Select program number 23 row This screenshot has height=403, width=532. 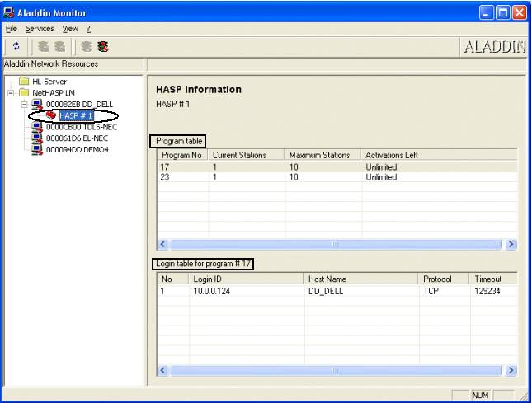(x=337, y=177)
